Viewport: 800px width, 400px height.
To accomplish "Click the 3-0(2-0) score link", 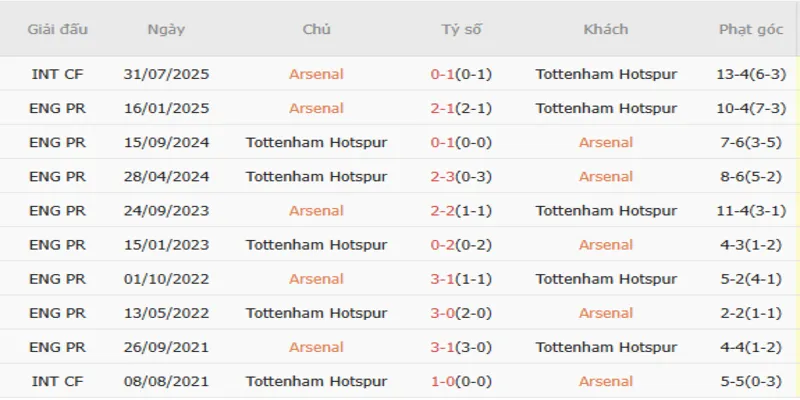I will [461, 312].
